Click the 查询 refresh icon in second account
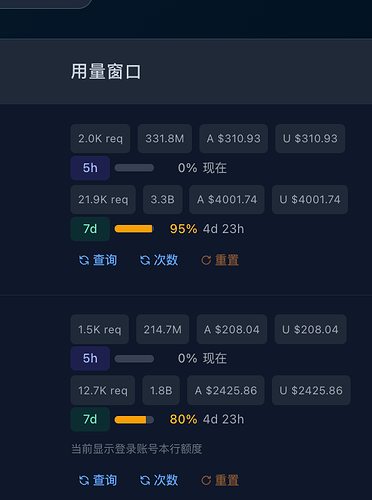The width and height of the screenshot is (372, 500). coord(84,480)
